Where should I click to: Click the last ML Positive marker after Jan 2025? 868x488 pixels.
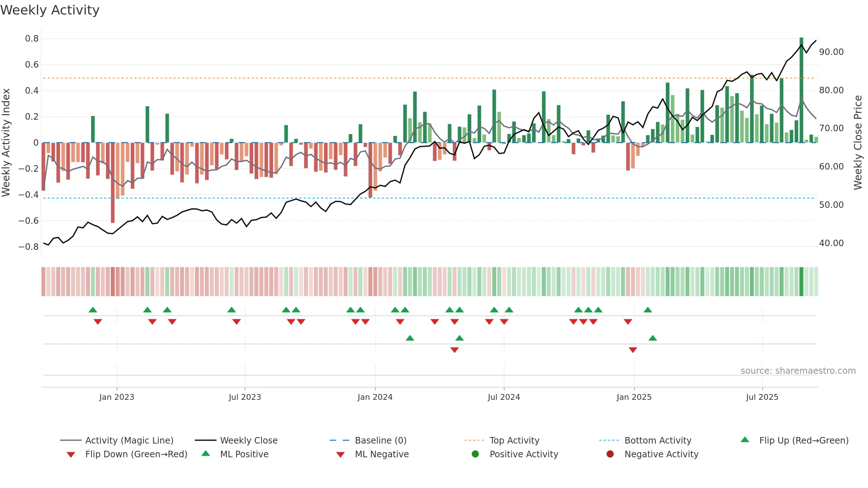pos(653,338)
